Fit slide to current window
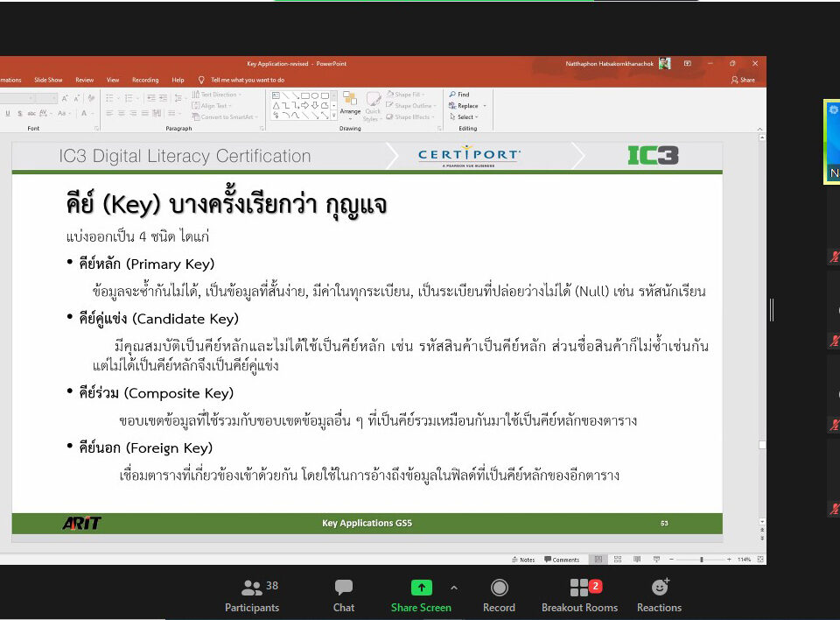Image resolution: width=840 pixels, height=620 pixels. 760,560
